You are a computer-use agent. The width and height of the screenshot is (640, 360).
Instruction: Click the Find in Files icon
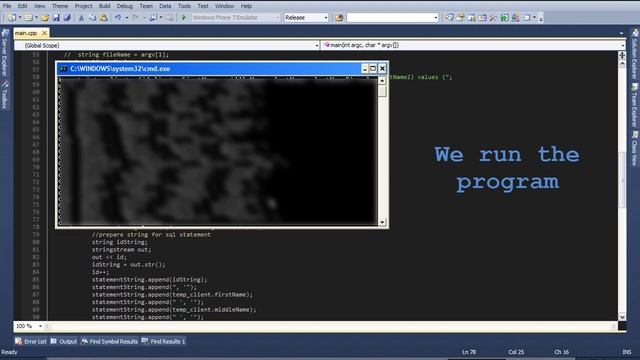coord(339,18)
